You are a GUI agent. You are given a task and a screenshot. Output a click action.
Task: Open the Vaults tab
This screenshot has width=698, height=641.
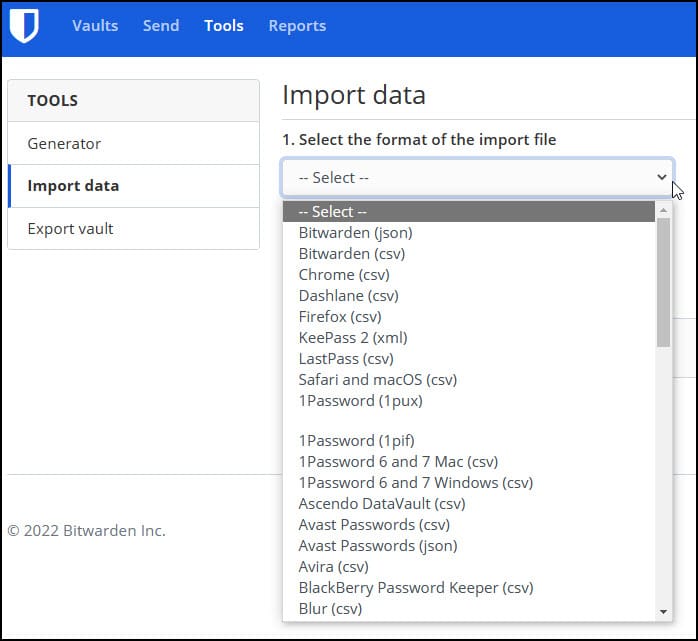[x=95, y=26]
